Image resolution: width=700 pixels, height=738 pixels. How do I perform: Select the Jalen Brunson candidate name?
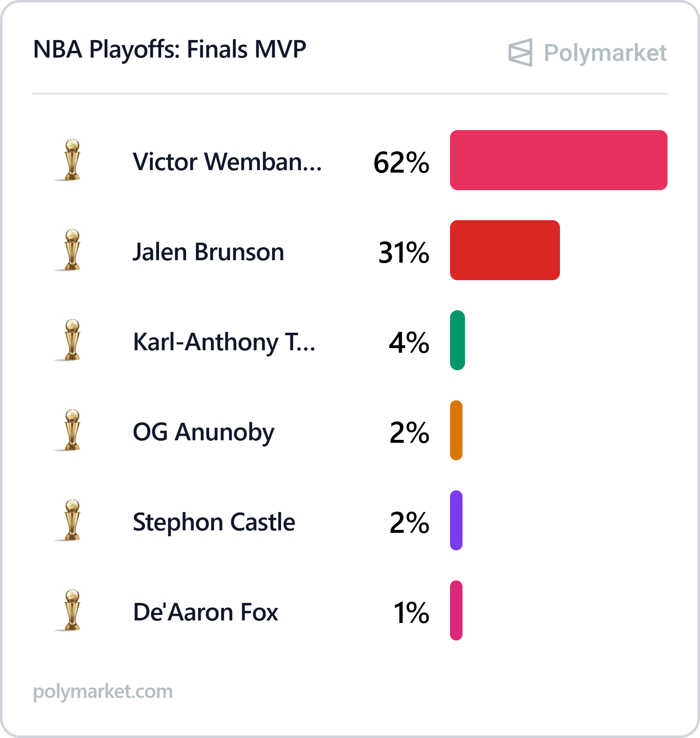click(x=208, y=252)
